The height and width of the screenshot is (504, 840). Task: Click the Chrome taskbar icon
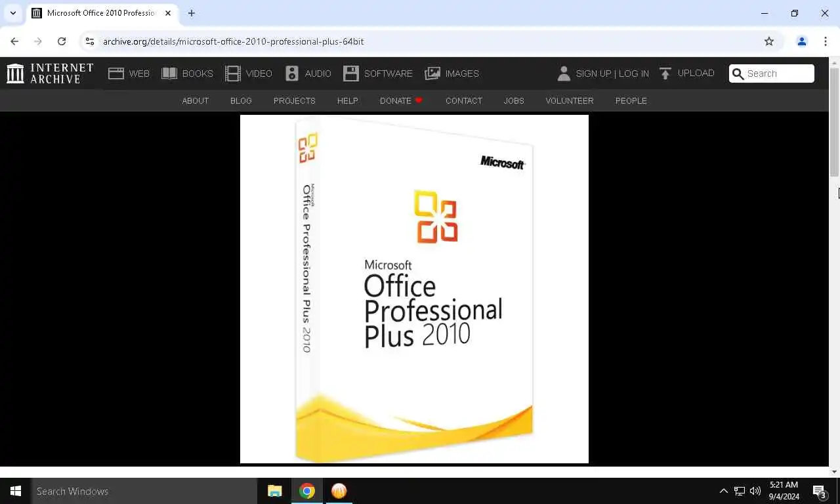[306, 491]
